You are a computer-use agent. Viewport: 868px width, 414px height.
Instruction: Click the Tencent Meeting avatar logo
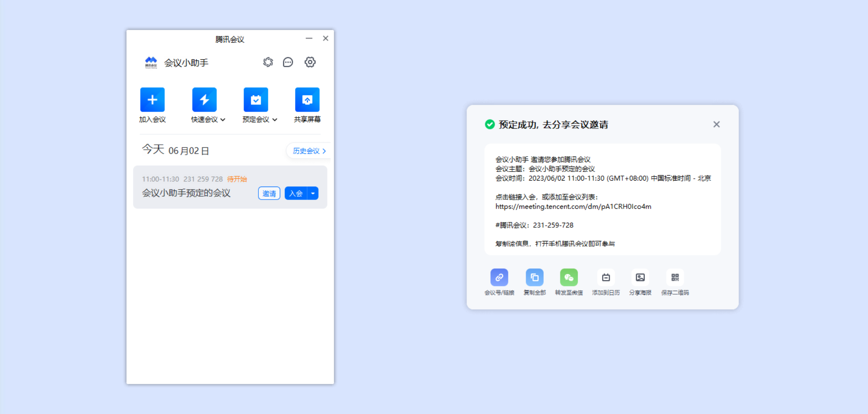click(151, 62)
